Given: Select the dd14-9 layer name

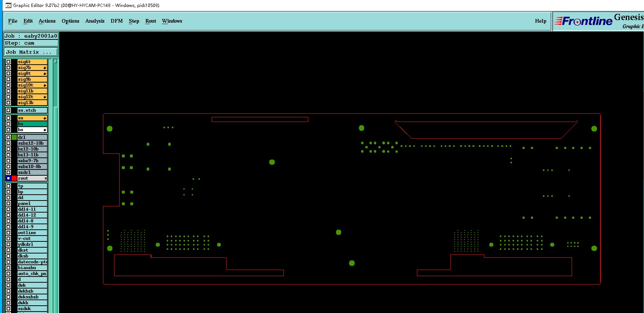Looking at the screenshot, I should (x=32, y=227).
